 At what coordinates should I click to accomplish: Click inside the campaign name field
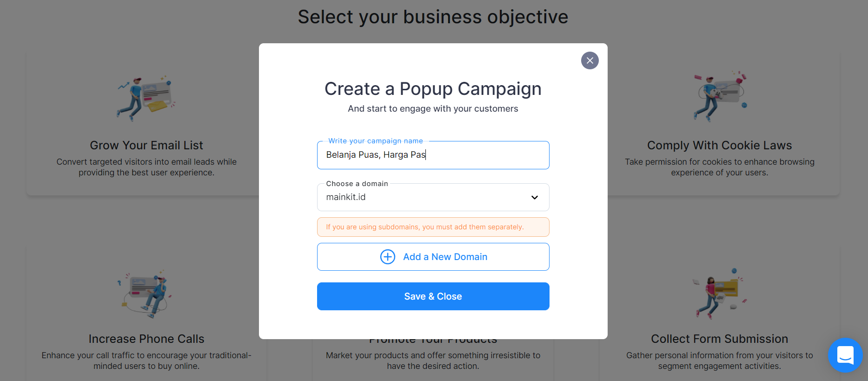pyautogui.click(x=433, y=155)
